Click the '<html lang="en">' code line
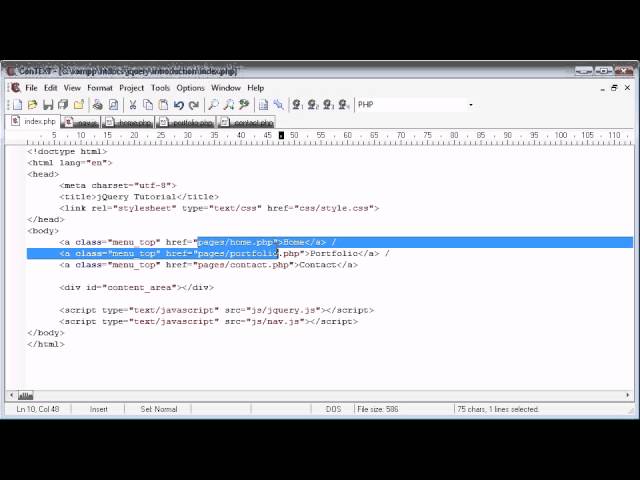This screenshot has width=640, height=480. [x=69, y=163]
